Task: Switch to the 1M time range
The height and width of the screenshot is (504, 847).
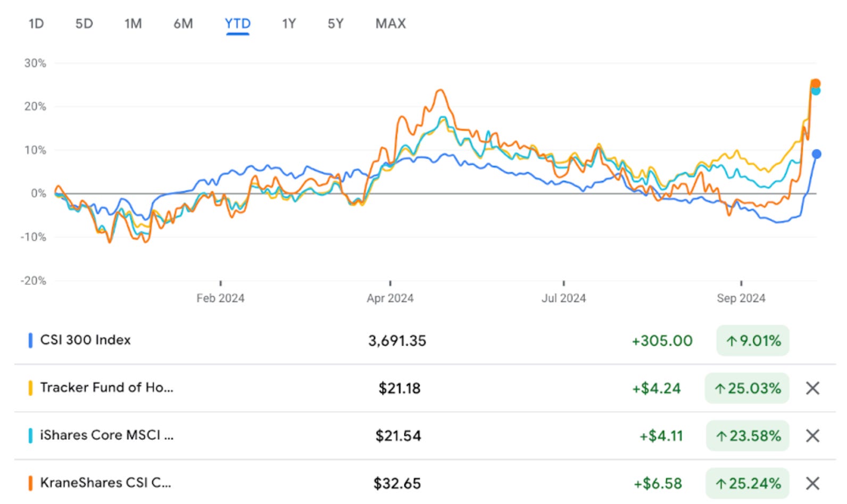Action: click(x=133, y=23)
